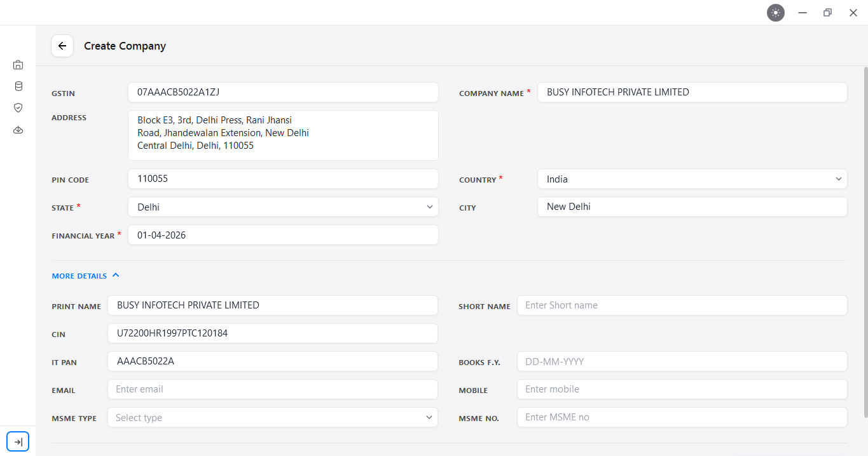Click the City field with New Delhi
This screenshot has height=456, width=868.
tap(692, 207)
